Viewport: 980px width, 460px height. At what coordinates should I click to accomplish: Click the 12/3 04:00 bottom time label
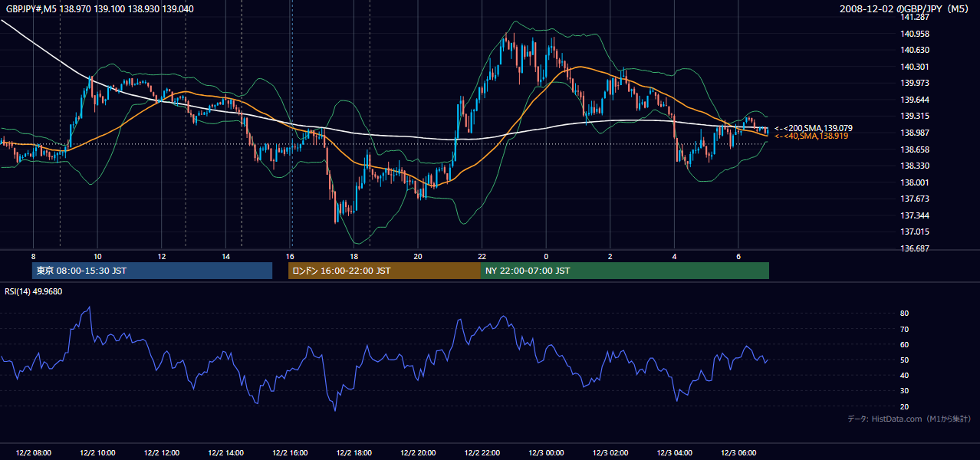(676, 453)
